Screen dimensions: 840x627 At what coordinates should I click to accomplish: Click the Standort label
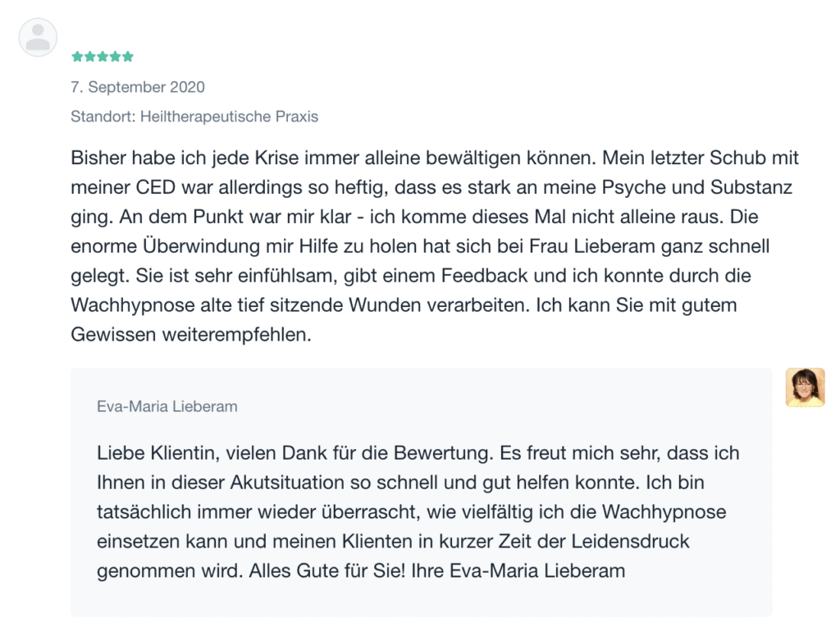(x=103, y=117)
